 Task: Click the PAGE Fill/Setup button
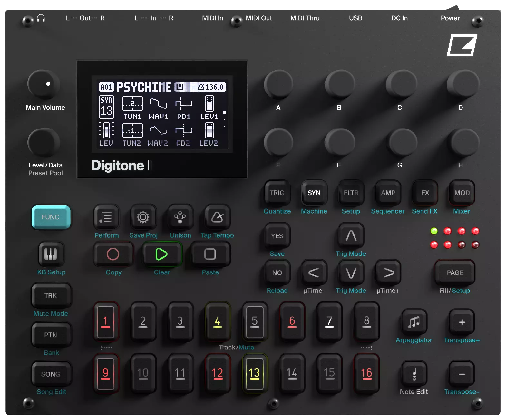coord(455,272)
